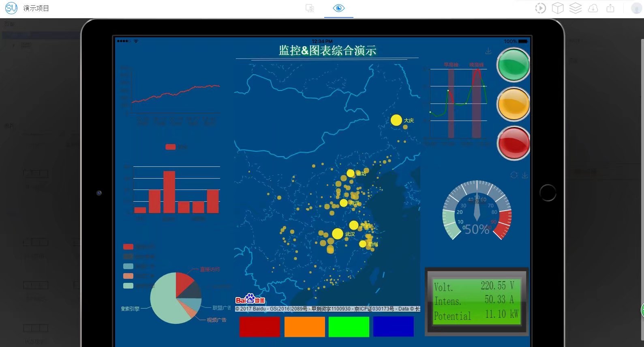The height and width of the screenshot is (347, 644).
Task: Open the stacked layers icon
Action: (x=575, y=8)
